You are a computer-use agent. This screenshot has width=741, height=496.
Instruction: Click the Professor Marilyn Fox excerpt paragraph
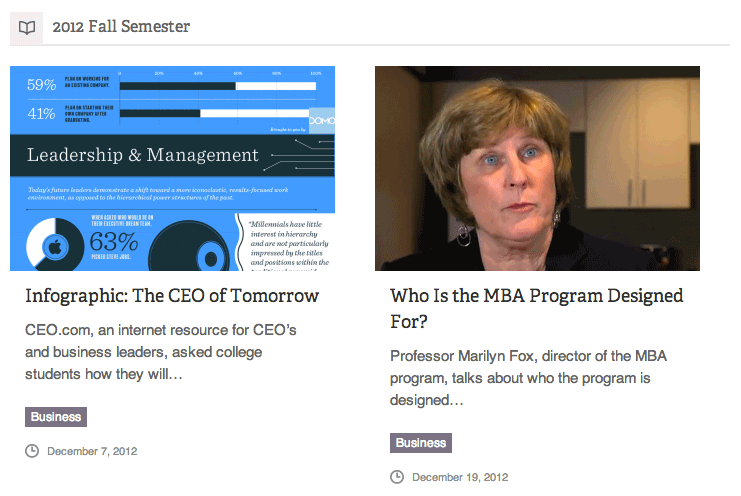tap(528, 378)
